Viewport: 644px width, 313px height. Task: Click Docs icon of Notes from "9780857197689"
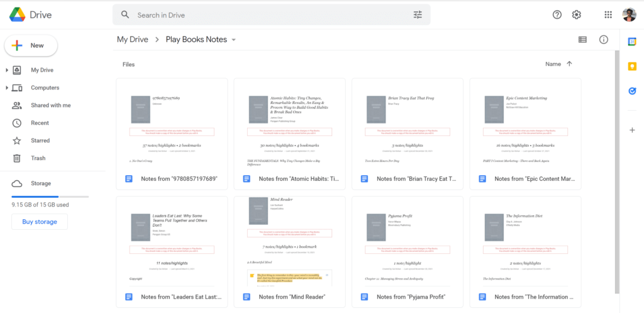click(x=129, y=179)
